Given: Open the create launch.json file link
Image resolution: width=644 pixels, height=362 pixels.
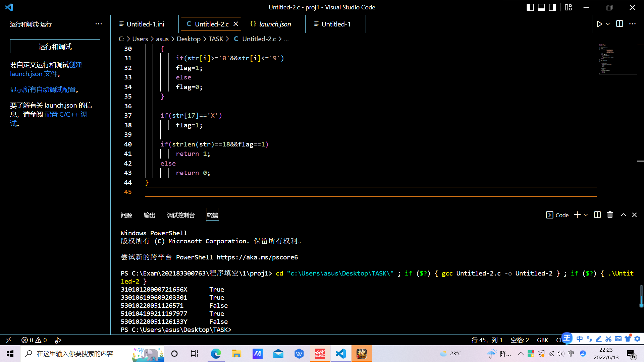Looking at the screenshot, I should click(x=46, y=69).
